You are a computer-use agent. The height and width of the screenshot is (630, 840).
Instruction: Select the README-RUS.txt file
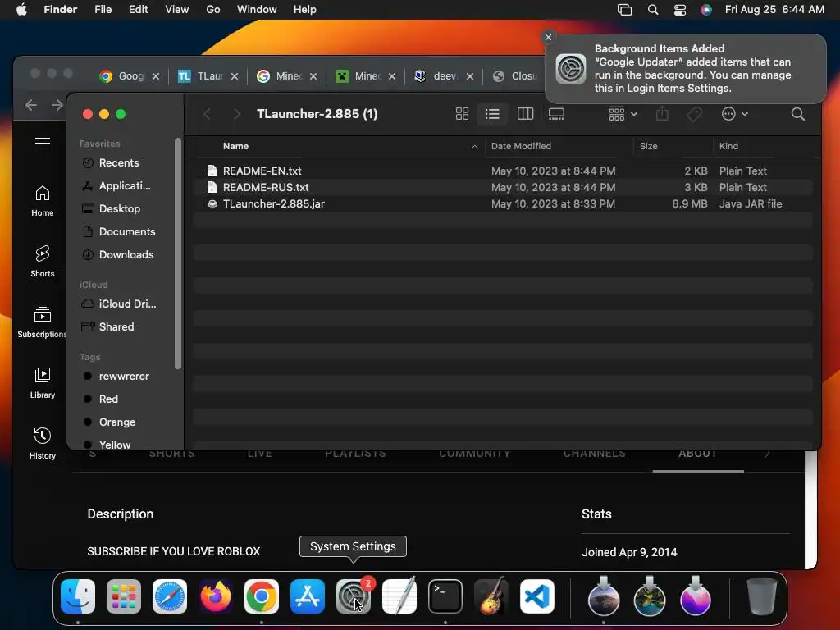(x=503, y=187)
